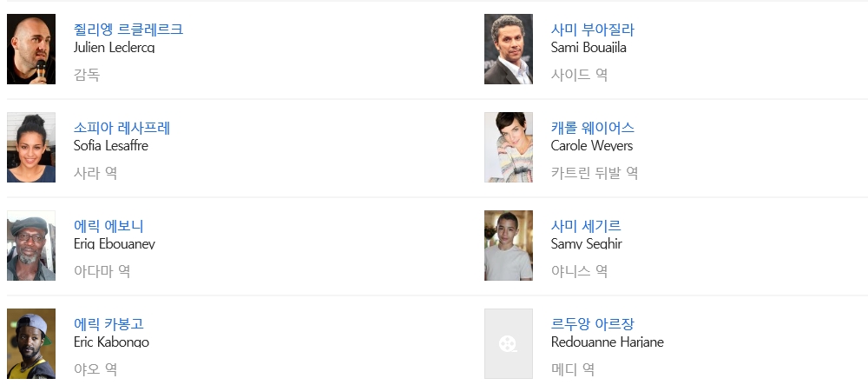The height and width of the screenshot is (385, 868).
Task: Open the 소피아 레사프레 name link
Action: 122,128
